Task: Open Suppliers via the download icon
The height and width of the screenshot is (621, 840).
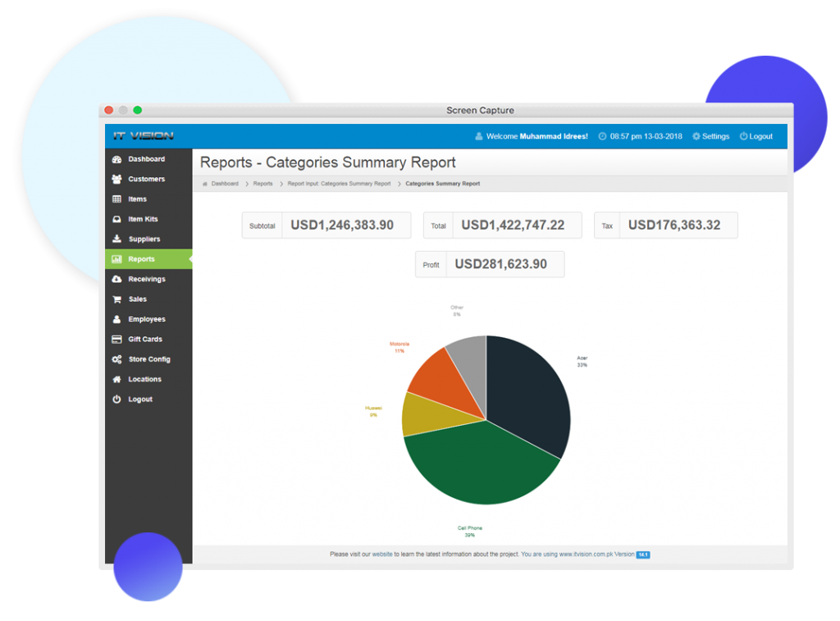Action: coord(116,239)
